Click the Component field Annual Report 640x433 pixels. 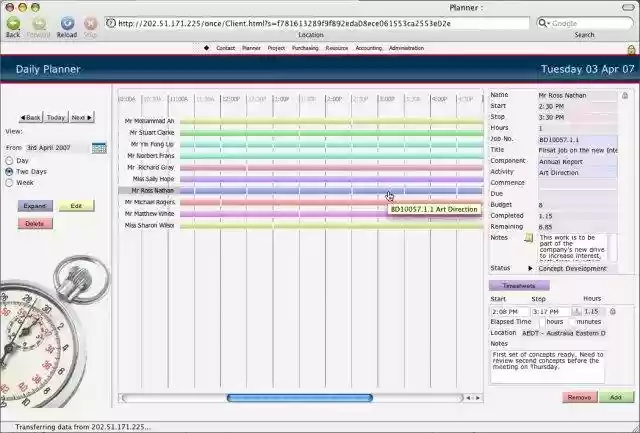577,162
